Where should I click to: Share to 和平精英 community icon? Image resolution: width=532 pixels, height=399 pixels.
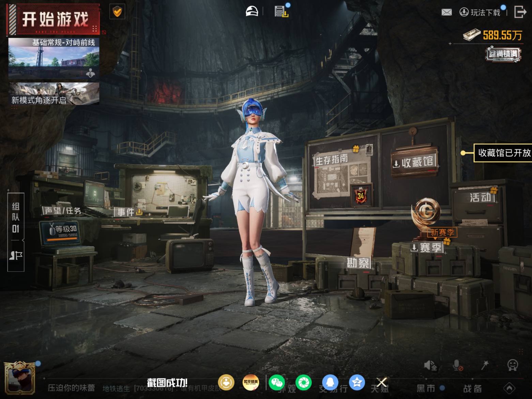[251, 382]
